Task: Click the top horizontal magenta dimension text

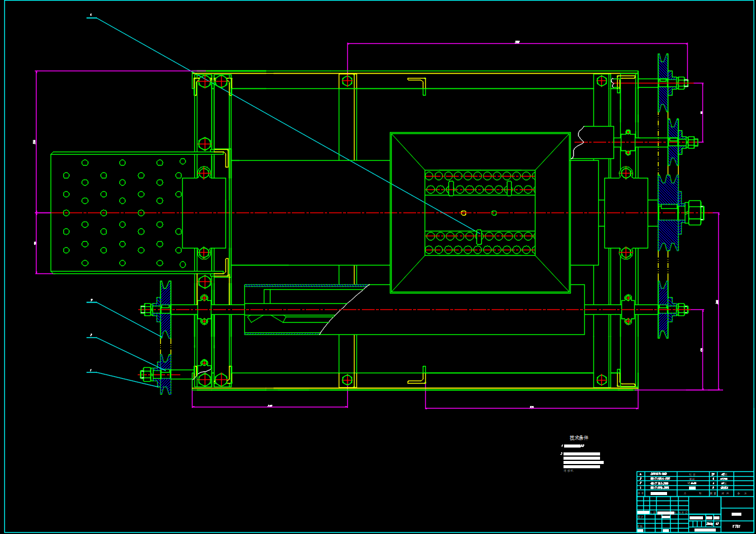Action: pos(517,41)
